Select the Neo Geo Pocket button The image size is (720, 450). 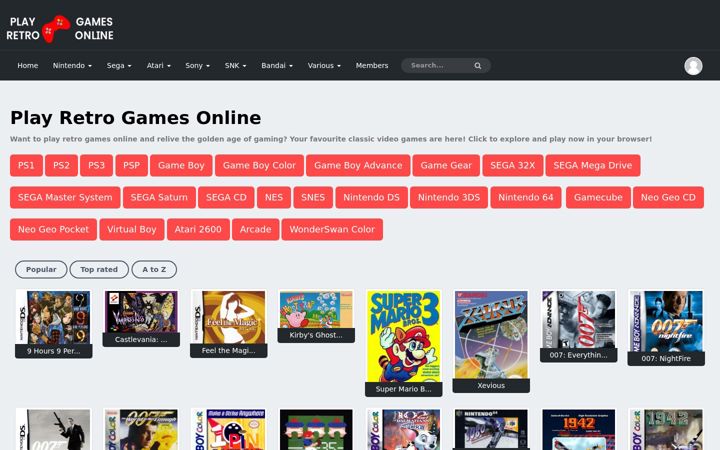[53, 230]
